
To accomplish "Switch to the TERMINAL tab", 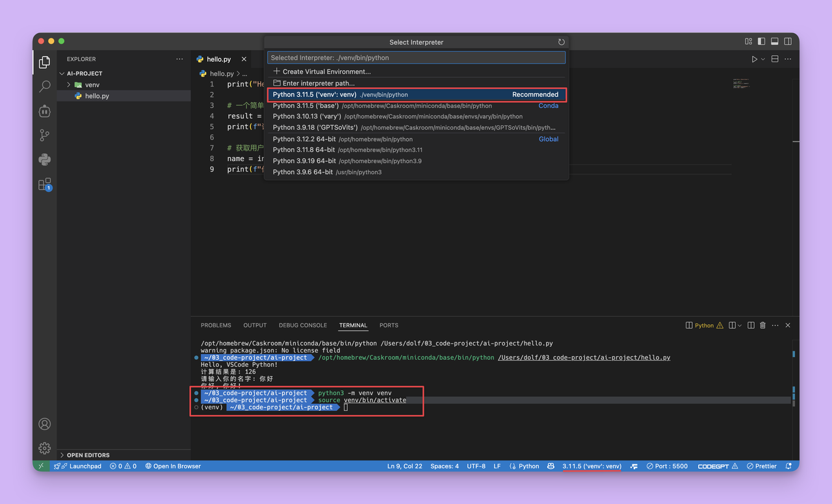I will click(353, 325).
